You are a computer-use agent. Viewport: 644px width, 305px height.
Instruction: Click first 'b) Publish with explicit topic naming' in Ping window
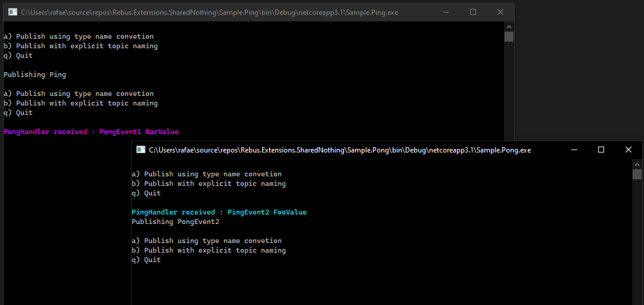[x=80, y=46]
